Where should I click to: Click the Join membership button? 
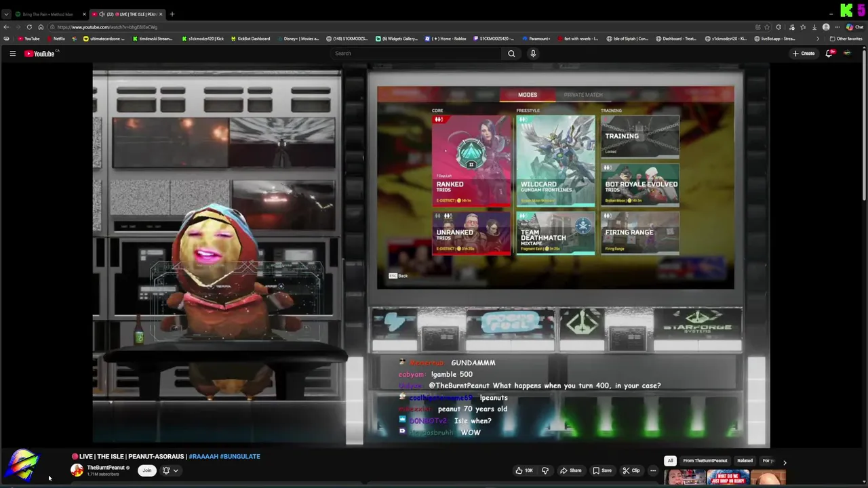pyautogui.click(x=146, y=470)
